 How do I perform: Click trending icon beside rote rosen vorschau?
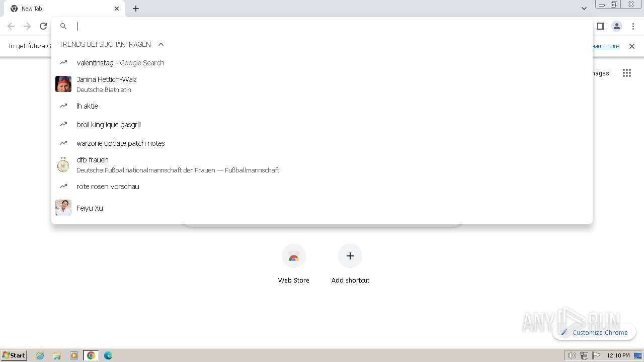[63, 186]
